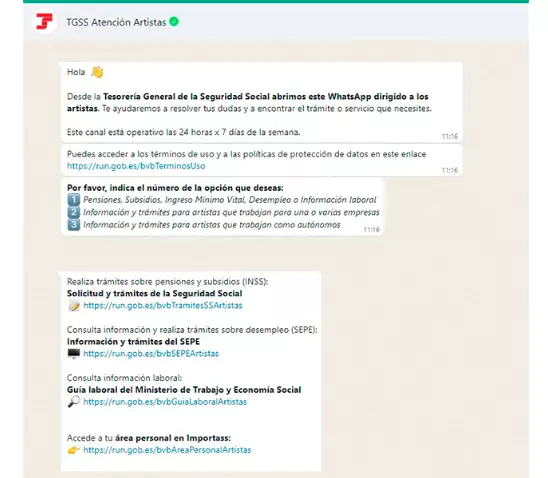Click 'Consulta información y realiza trámites sobre desempleo (SEPE):' line
The image size is (548, 478).
[x=192, y=330]
